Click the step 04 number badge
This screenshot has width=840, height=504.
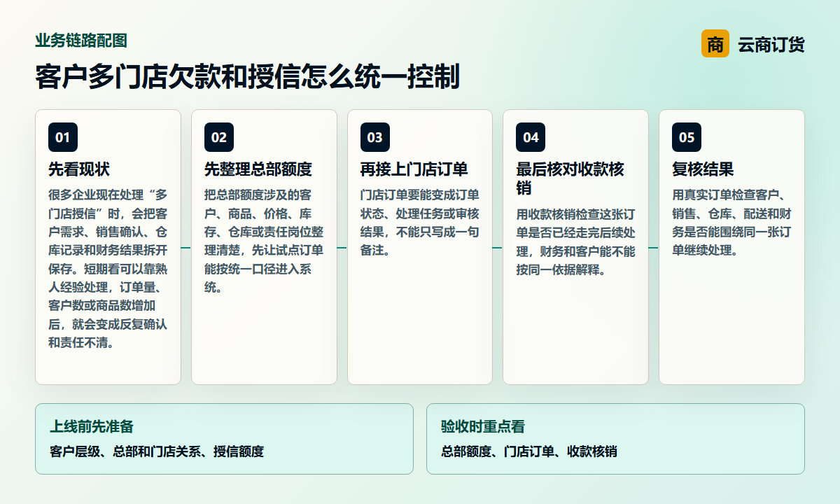tap(531, 137)
